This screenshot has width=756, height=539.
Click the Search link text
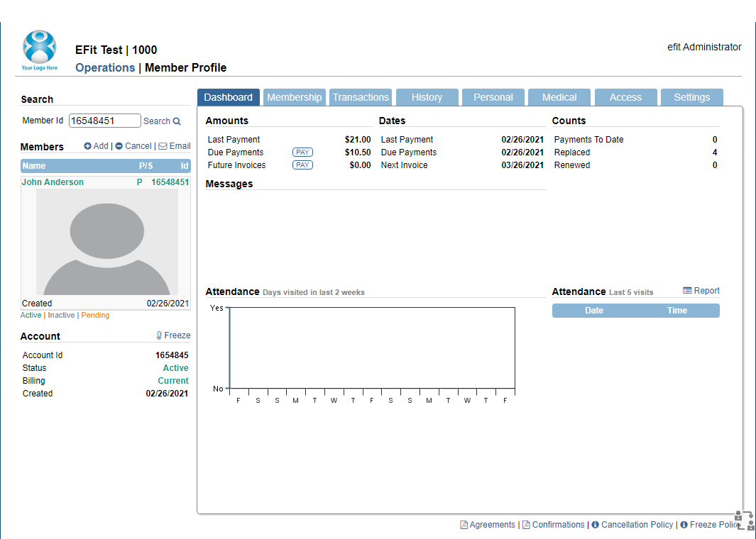[x=157, y=121]
